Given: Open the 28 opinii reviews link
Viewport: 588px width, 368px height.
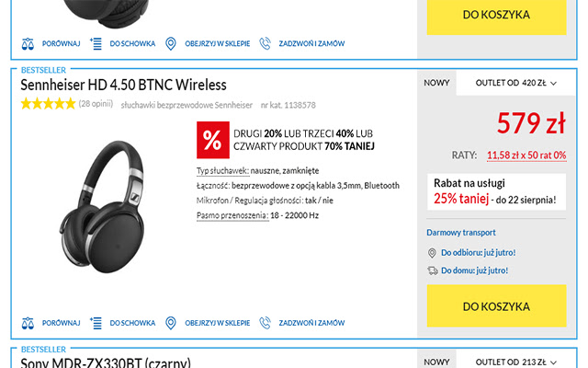Looking at the screenshot, I should click(96, 104).
